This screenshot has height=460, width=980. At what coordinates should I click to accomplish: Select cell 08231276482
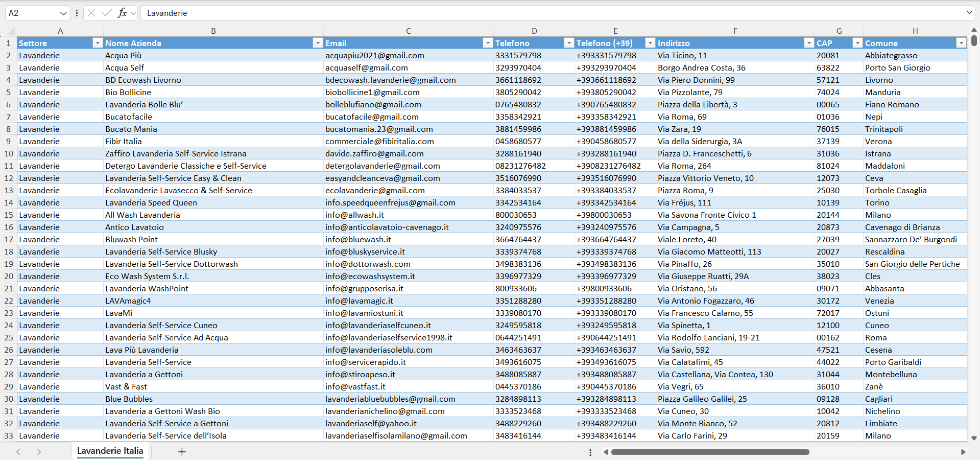pos(534,166)
